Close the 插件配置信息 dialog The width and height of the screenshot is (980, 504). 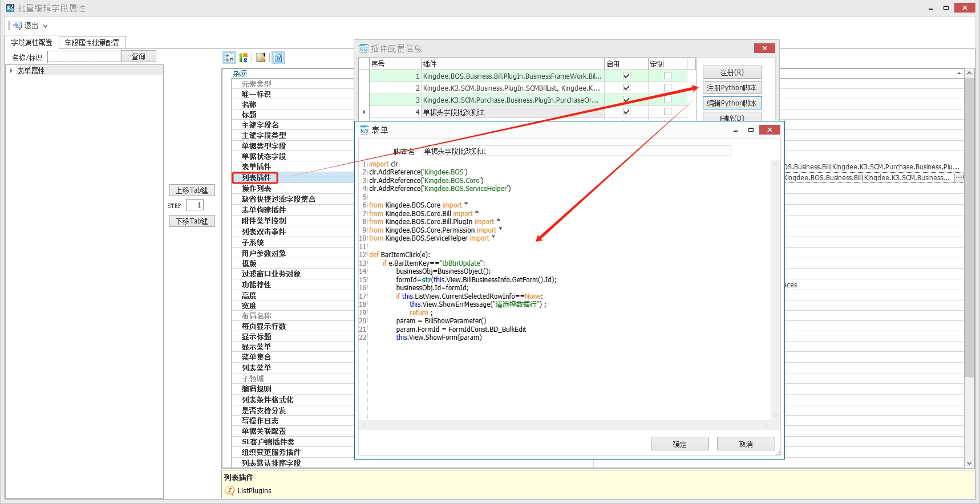click(x=764, y=48)
